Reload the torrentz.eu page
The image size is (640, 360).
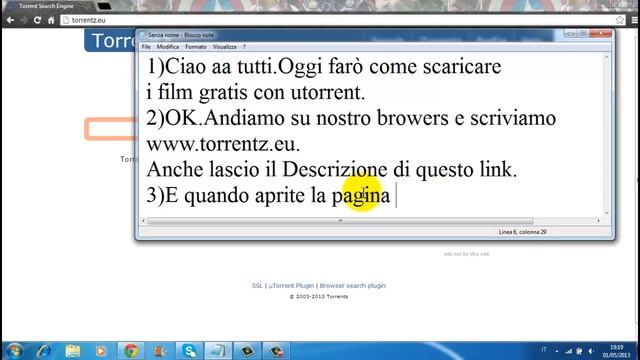(x=37, y=20)
